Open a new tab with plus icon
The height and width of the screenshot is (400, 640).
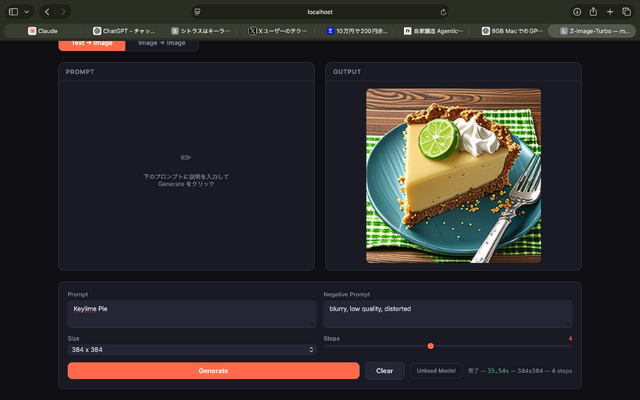610,11
